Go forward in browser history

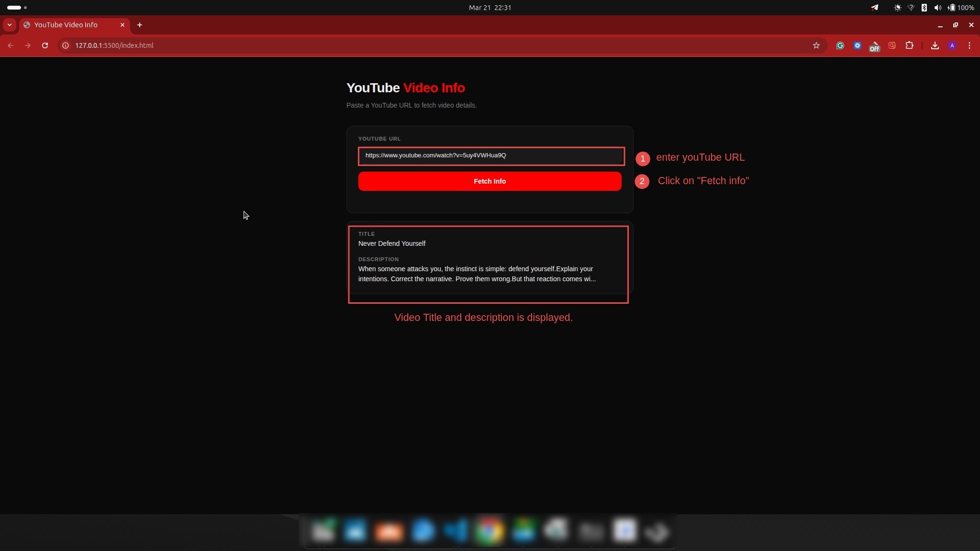tap(28, 45)
